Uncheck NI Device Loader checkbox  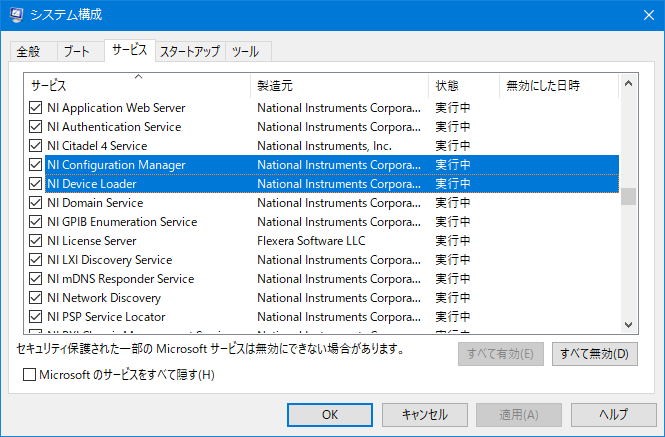(36, 184)
